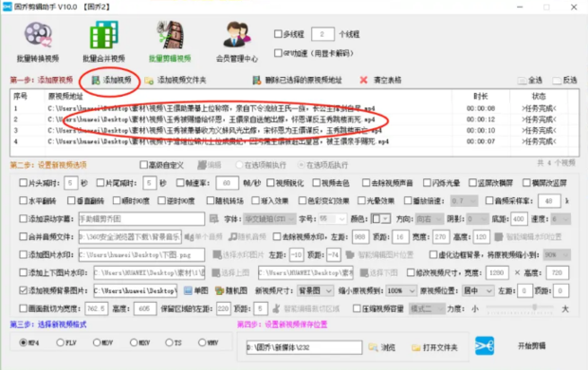Open 原视频位置 dropdown showing 居中
This screenshot has width=588, height=370.
pos(478,291)
